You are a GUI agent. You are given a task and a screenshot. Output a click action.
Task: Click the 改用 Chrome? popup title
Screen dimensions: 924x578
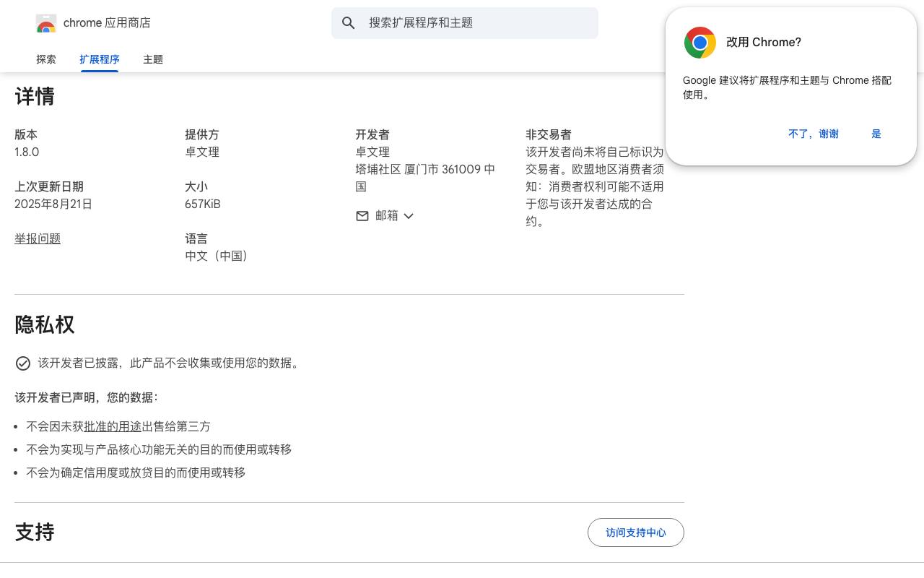(764, 43)
